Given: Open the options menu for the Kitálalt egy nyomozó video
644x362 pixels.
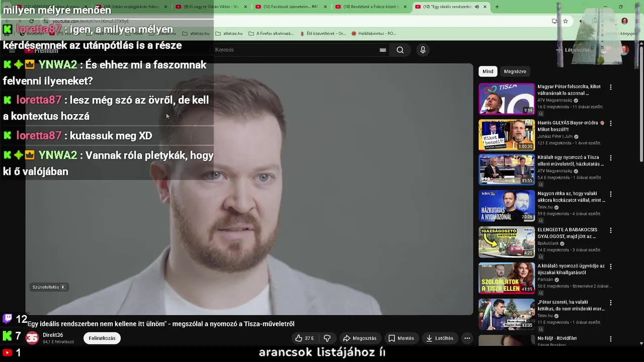Looking at the screenshot, I should click(x=611, y=158).
